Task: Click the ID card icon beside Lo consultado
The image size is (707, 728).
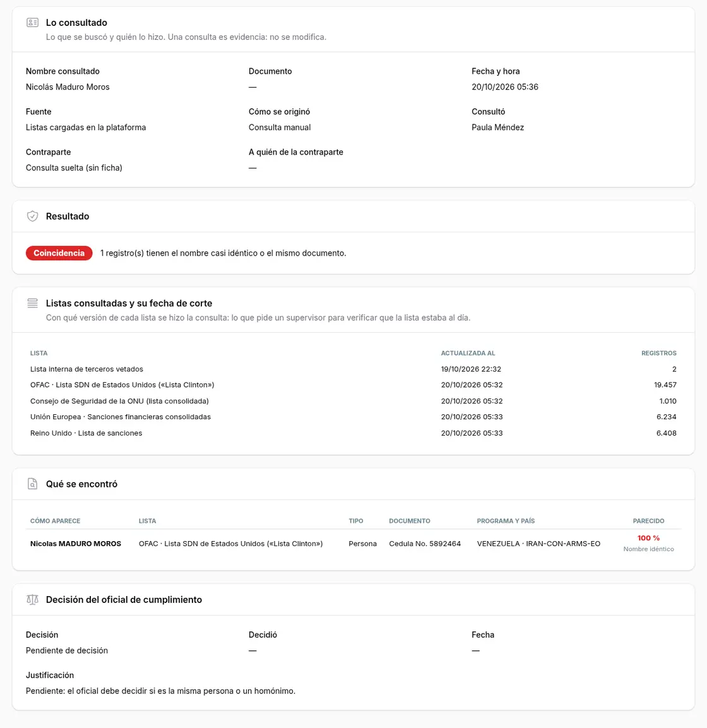Action: [32, 22]
